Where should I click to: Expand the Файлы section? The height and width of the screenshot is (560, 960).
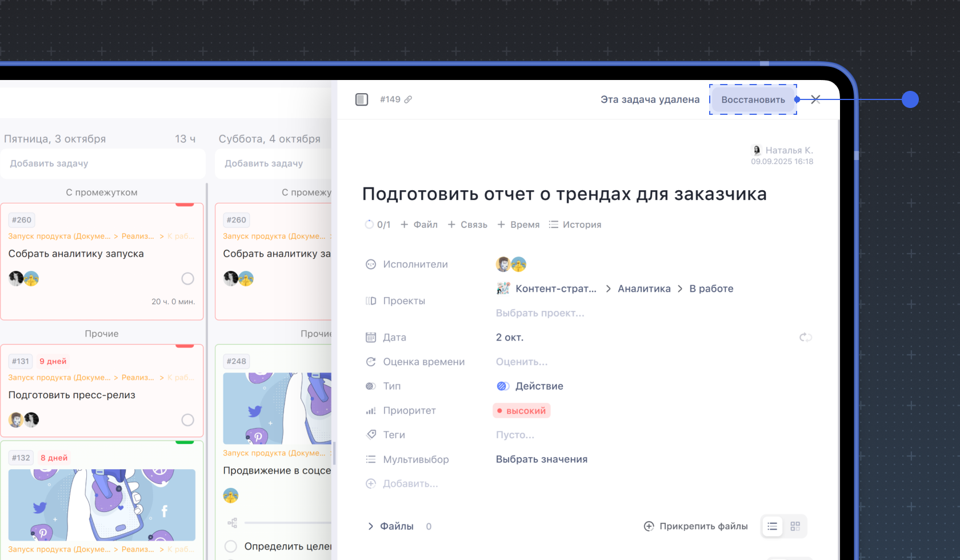[x=370, y=526]
